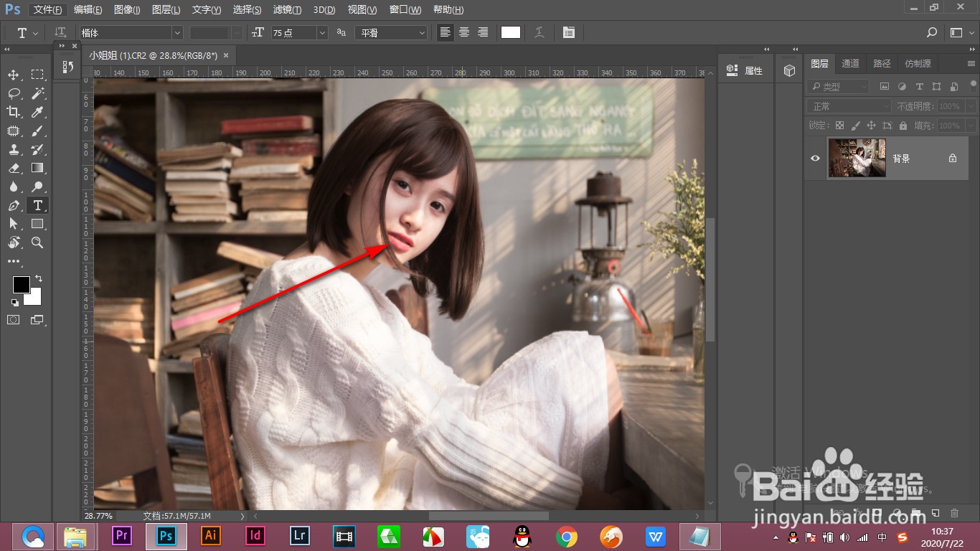The height and width of the screenshot is (551, 980).
Task: Reset default foreground and background colors
Action: (x=15, y=303)
